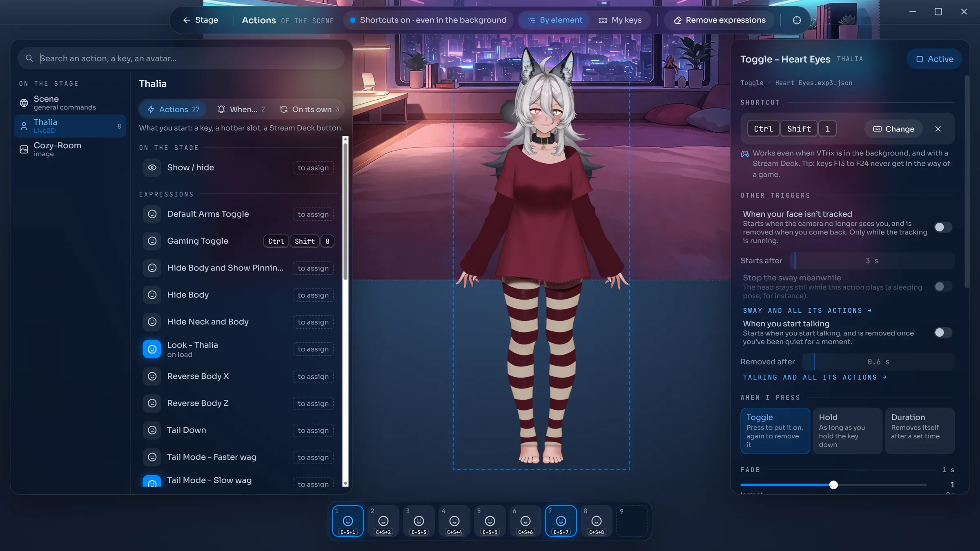Click the crosshair target icon in top bar
Viewport: 980px width, 551px height.
(x=797, y=20)
